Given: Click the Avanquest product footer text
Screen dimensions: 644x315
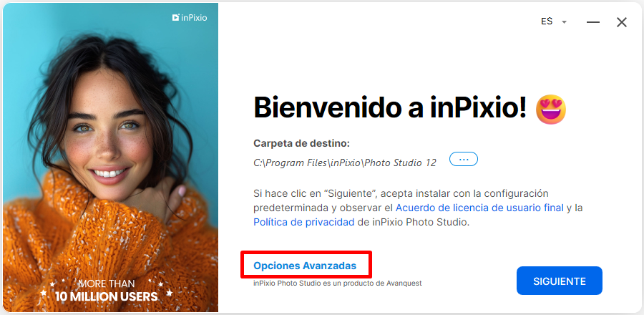Looking at the screenshot, I should point(338,283).
